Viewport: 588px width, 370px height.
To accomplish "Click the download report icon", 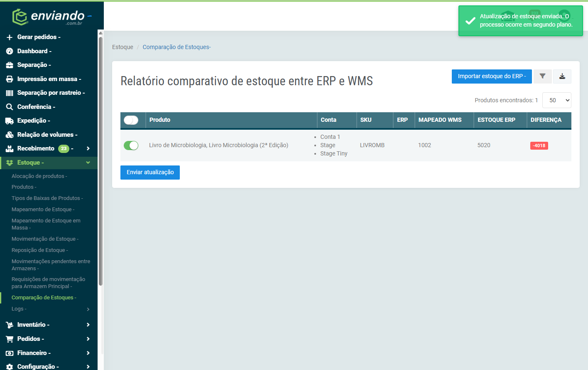I will point(562,76).
